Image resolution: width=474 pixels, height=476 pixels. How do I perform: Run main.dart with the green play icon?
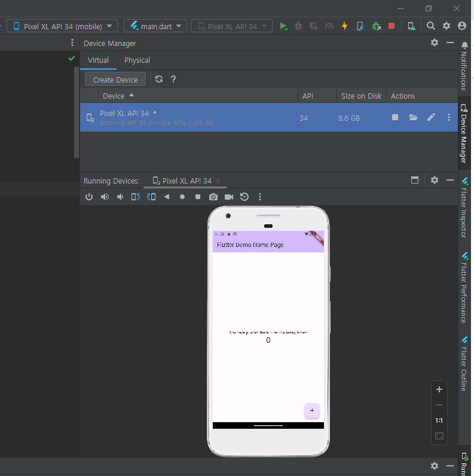click(x=283, y=26)
